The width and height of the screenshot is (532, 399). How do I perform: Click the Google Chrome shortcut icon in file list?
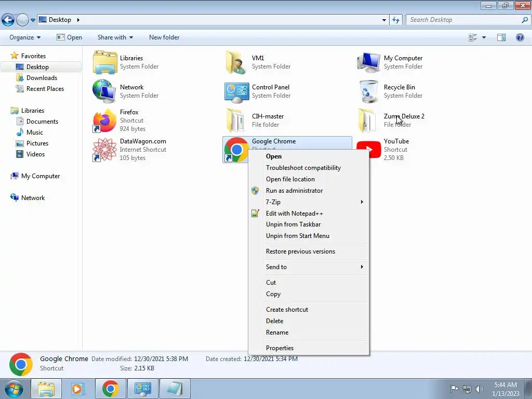[236, 150]
